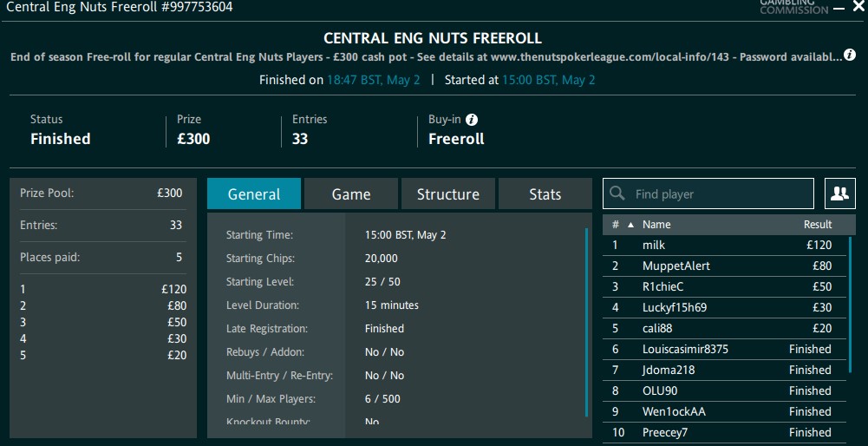Sort players by Name column
This screenshot has width=868, height=446.
click(656, 225)
